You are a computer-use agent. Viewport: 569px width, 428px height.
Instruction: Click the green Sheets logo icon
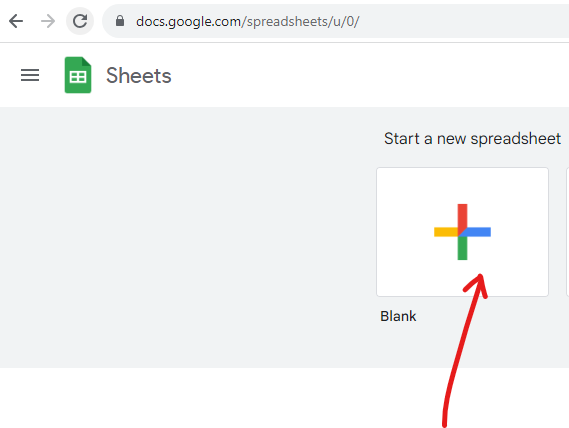pos(78,75)
